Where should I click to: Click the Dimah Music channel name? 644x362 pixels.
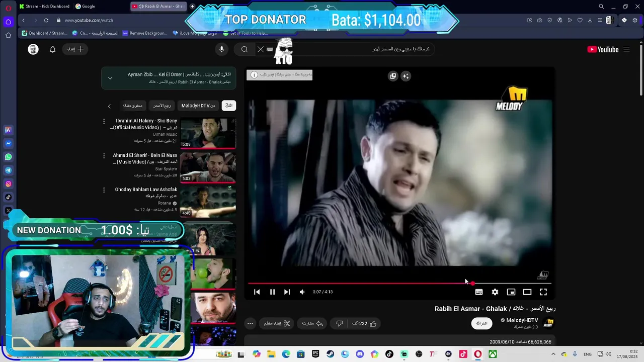coord(166,134)
